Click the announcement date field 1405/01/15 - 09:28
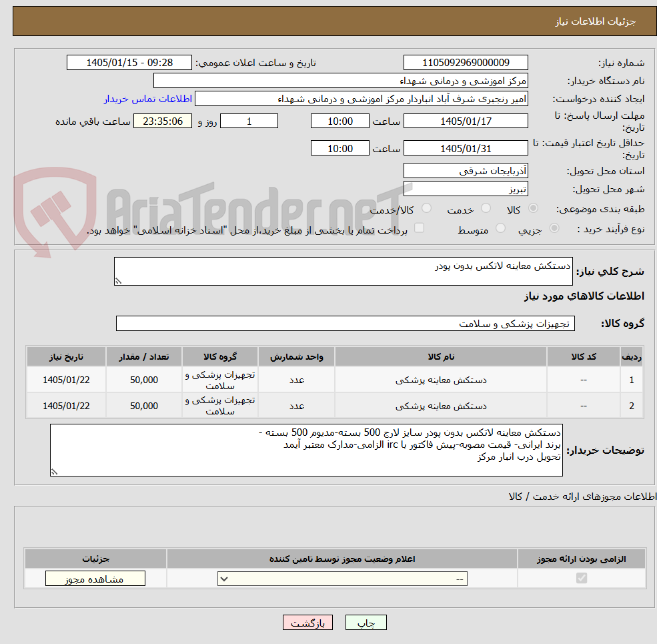 [x=129, y=63]
